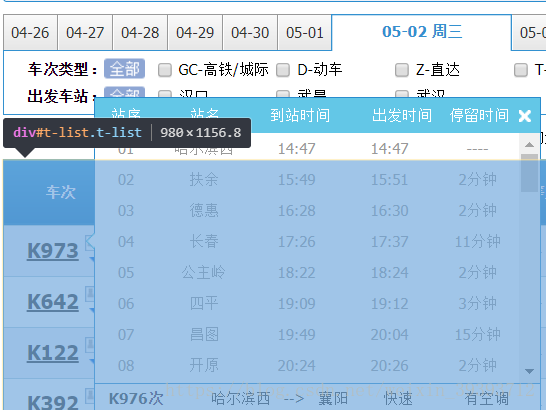Screen dimensions: 546x410
Task: Select the 04-27 date tab
Action: coord(85,33)
